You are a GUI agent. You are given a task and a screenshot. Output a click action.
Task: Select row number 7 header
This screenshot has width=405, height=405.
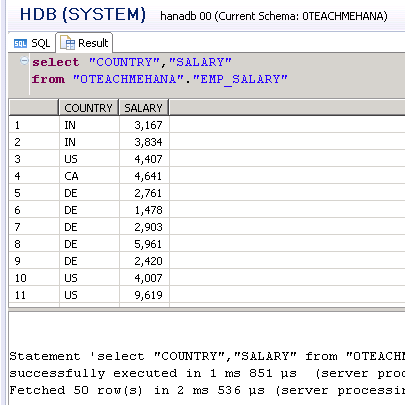point(34,227)
